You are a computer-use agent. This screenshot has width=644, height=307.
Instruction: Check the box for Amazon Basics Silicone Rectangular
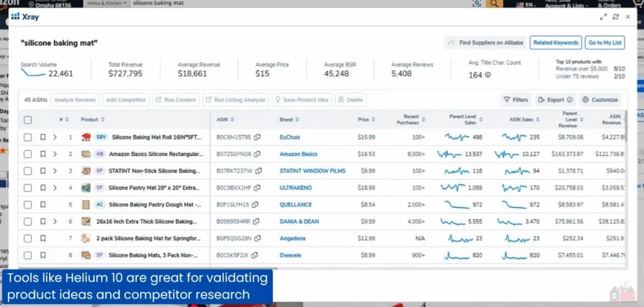click(x=28, y=154)
